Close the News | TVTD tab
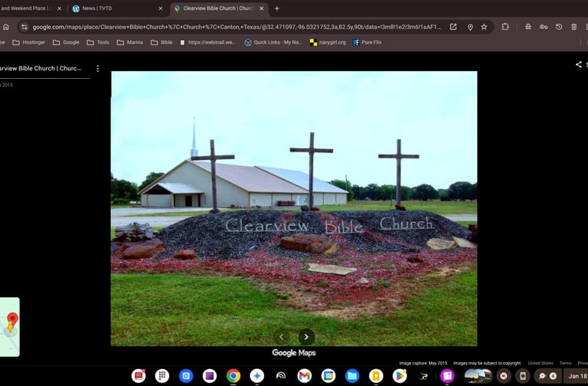 pyautogui.click(x=161, y=8)
